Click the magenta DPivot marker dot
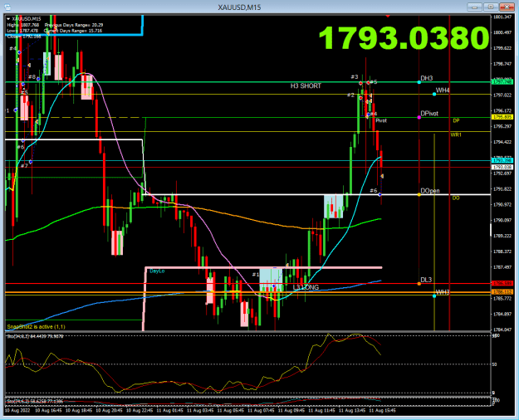The image size is (519, 420). click(419, 118)
